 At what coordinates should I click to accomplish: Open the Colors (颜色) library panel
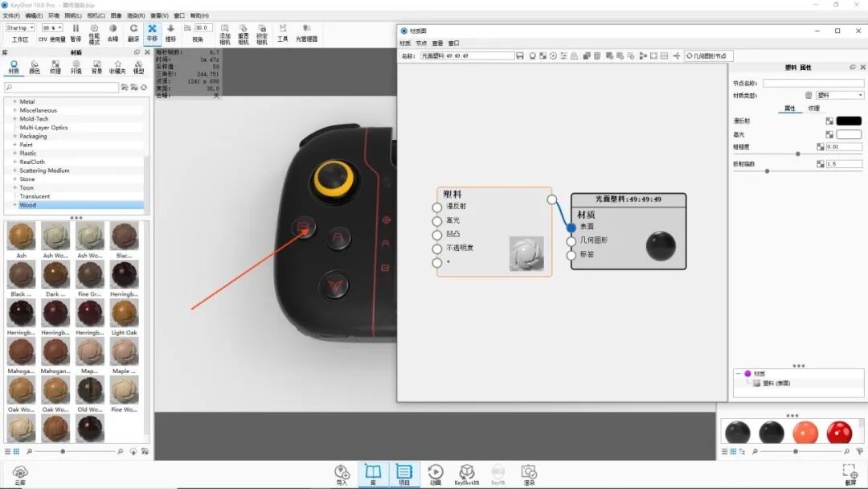tap(36, 66)
